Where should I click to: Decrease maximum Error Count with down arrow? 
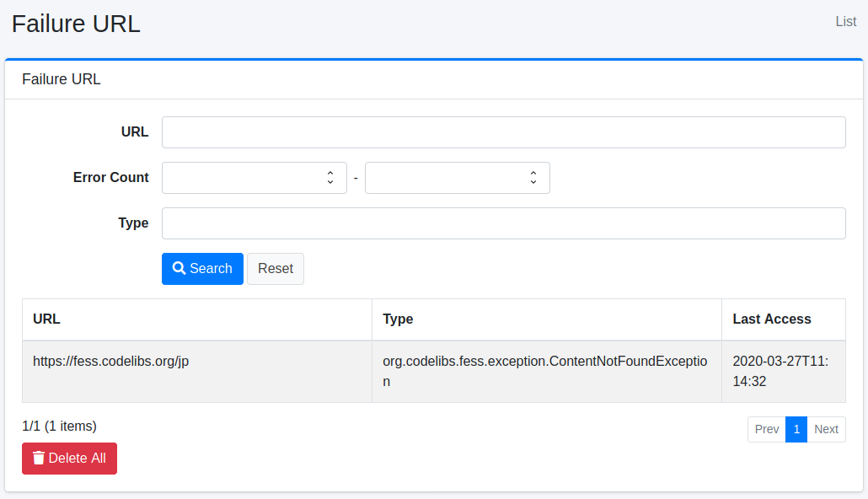click(x=533, y=182)
